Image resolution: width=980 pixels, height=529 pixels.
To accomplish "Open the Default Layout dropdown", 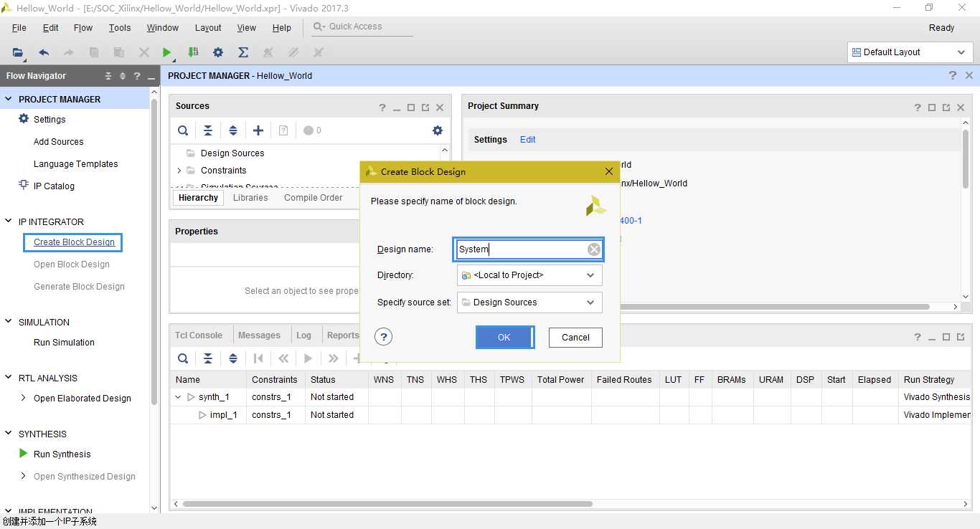I will 910,52.
